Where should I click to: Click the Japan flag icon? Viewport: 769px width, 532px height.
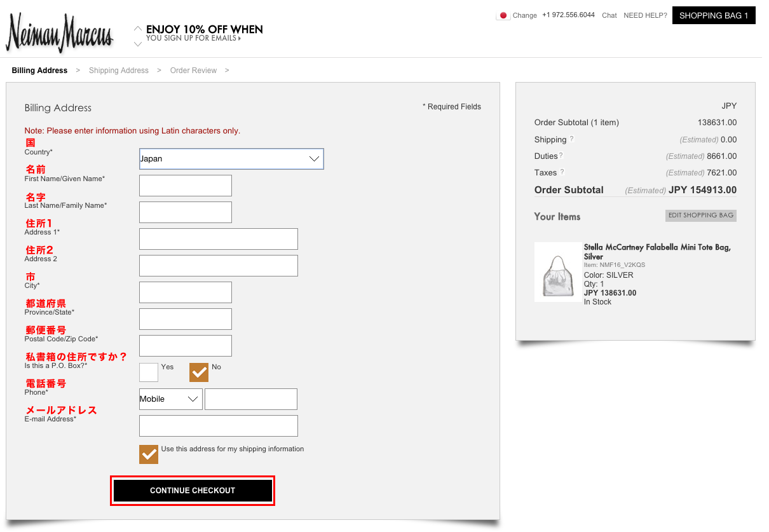pos(503,15)
